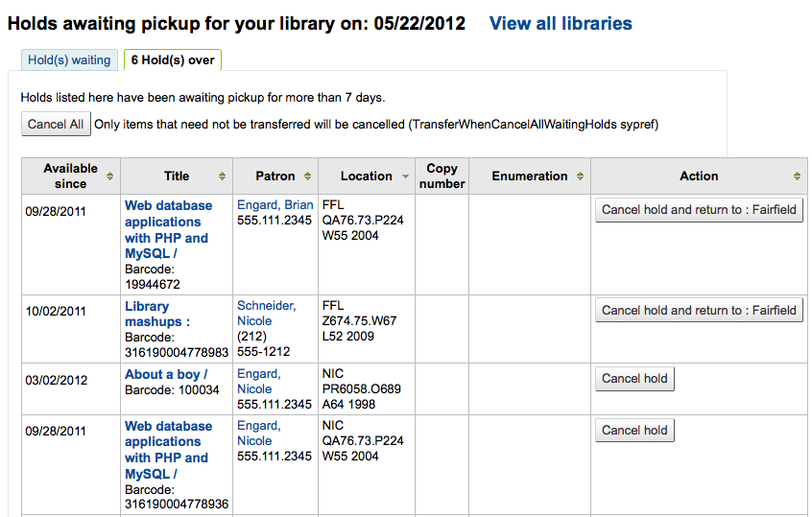This screenshot has height=517, width=812.
Task: Open View all libraries link
Action: coord(561,23)
